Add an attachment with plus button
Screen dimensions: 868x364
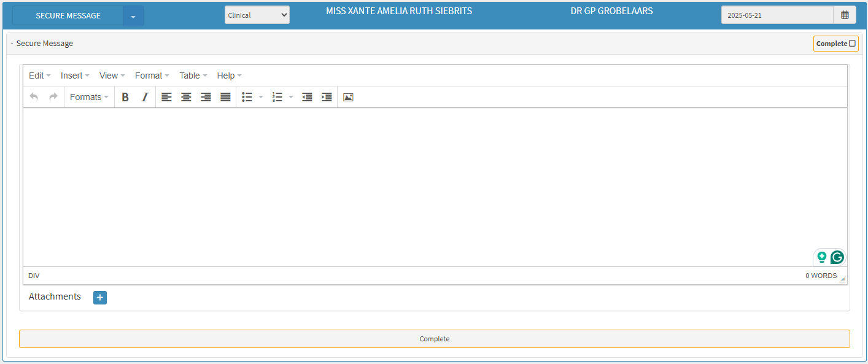point(100,297)
